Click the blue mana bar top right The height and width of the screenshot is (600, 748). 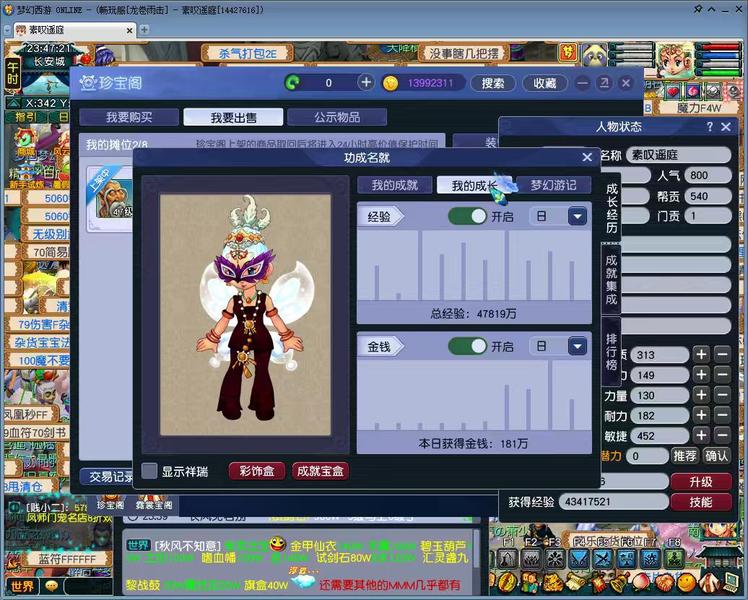point(719,56)
